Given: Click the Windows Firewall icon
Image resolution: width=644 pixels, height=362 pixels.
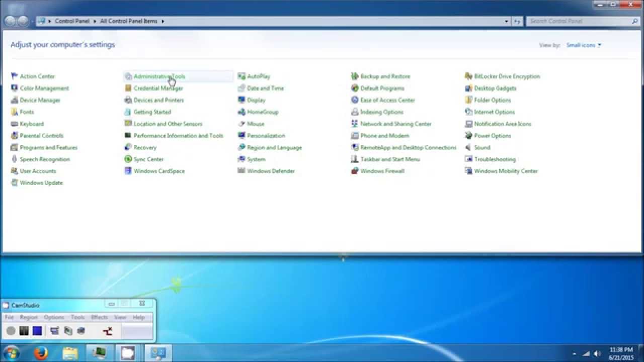Looking at the screenshot, I should 355,171.
